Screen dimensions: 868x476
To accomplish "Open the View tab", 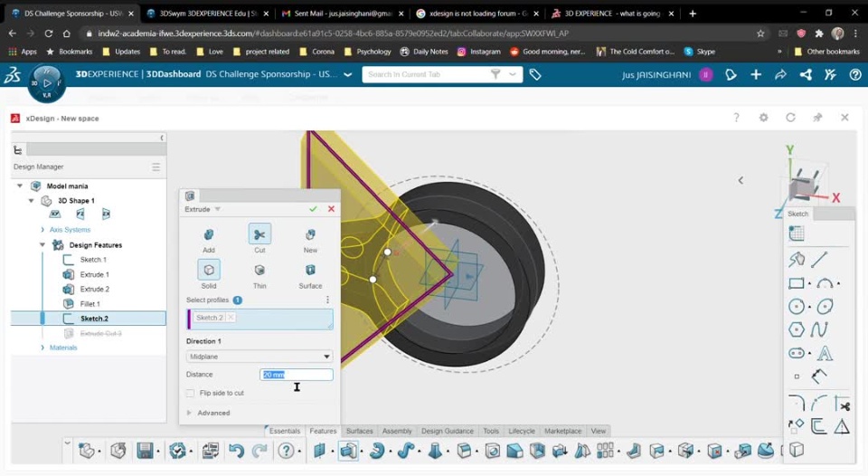I will coord(598,431).
